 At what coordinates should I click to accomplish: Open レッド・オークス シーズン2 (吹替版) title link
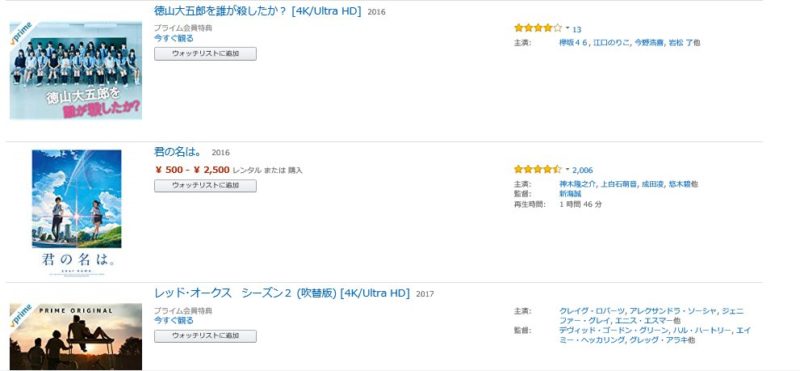(x=282, y=293)
